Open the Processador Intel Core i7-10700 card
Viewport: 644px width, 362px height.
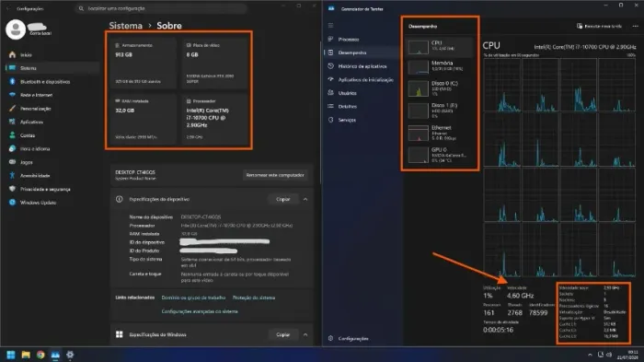pos(213,119)
